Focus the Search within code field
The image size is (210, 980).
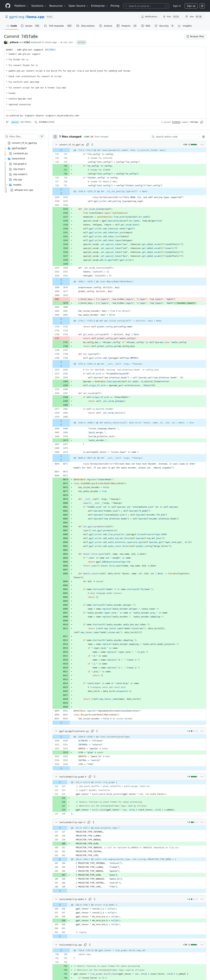pyautogui.click(x=175, y=137)
